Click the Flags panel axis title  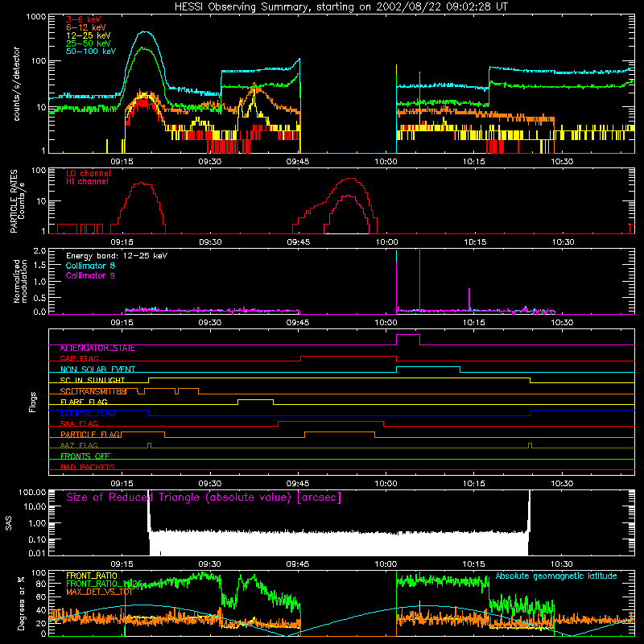pos(33,402)
